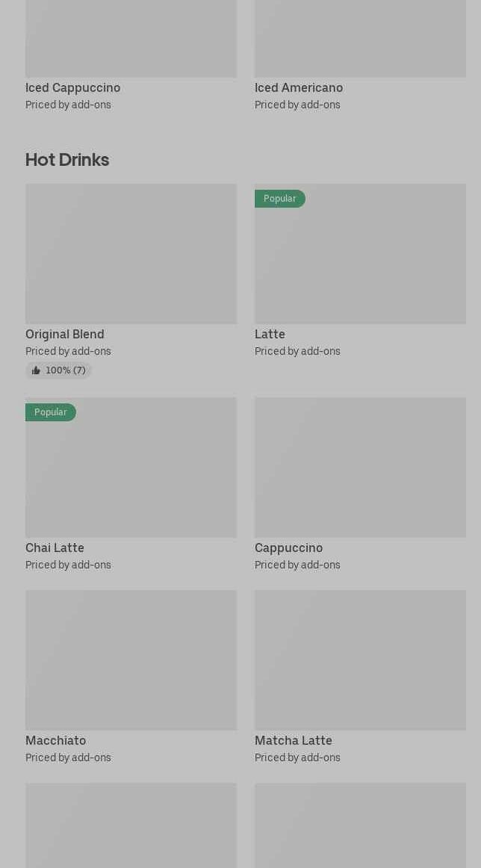Click the Macchiato image thumbnail
Viewport: 481px width, 868px height.
[131, 660]
